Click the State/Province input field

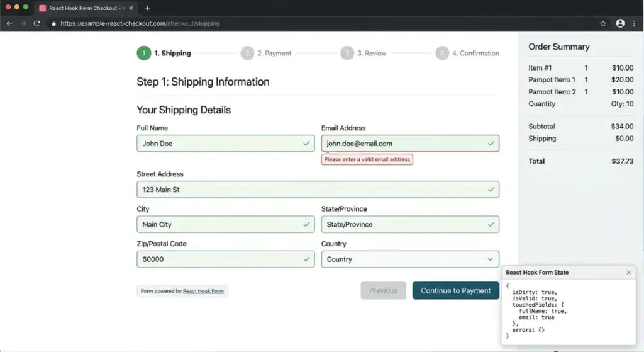pyautogui.click(x=410, y=225)
